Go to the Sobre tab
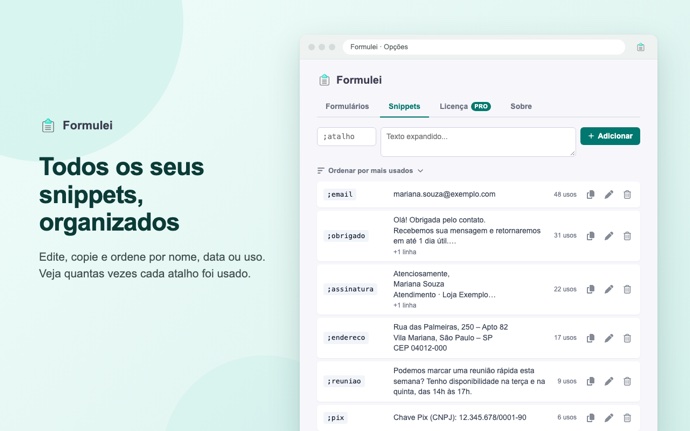 click(x=521, y=107)
